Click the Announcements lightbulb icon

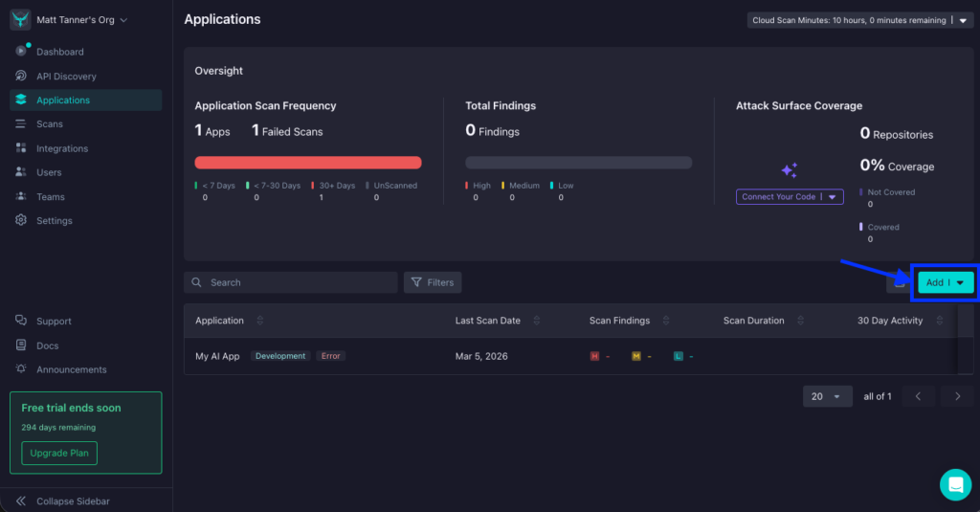pos(21,368)
